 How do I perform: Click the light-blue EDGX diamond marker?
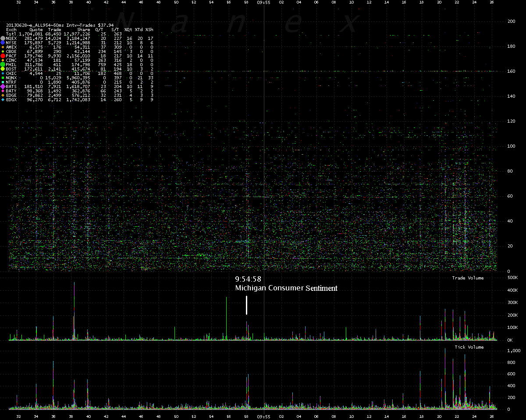tap(3, 100)
